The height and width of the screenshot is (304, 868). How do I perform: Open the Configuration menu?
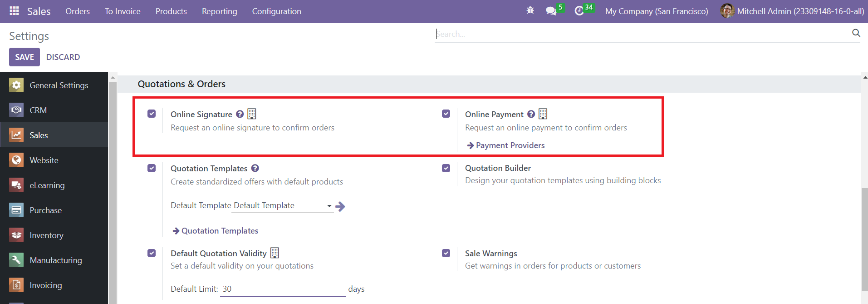tap(276, 11)
